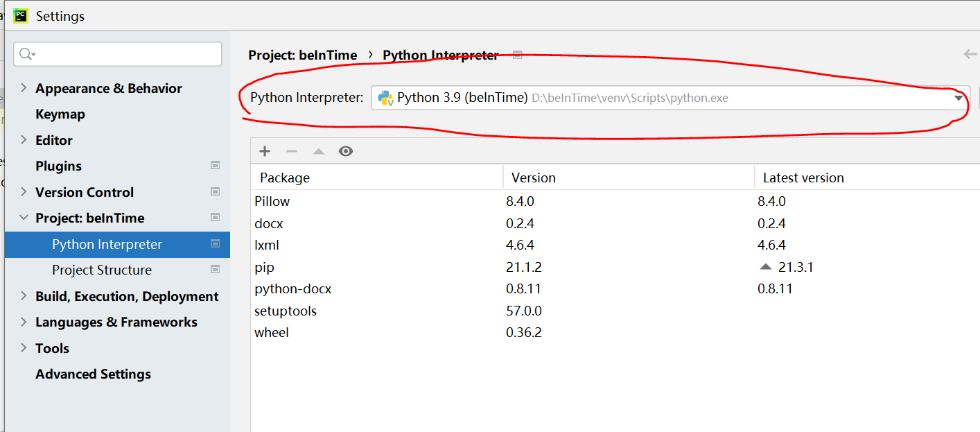Click icon beside Python Interpreter breadcrumb

[517, 55]
